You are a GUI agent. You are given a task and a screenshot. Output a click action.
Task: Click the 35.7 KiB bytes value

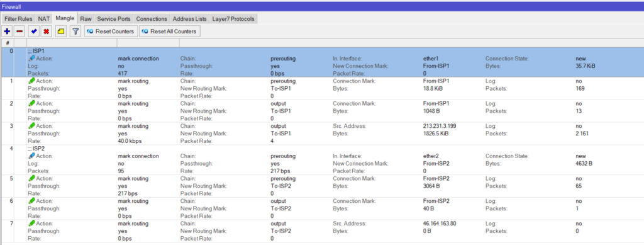click(586, 66)
